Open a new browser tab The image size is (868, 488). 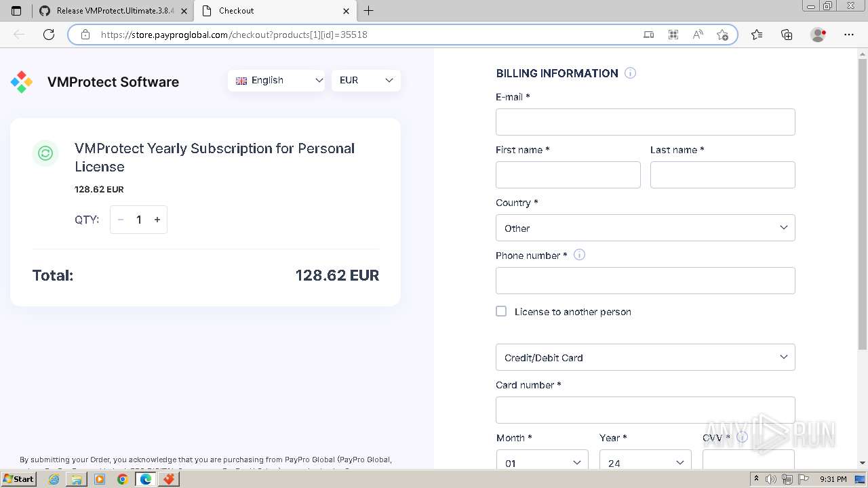coord(368,11)
